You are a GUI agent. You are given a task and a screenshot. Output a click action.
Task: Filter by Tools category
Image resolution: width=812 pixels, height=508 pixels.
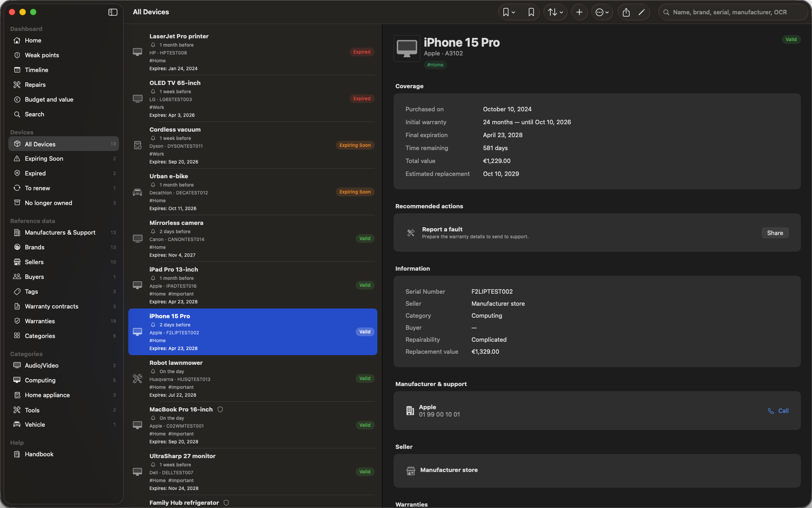point(64,410)
